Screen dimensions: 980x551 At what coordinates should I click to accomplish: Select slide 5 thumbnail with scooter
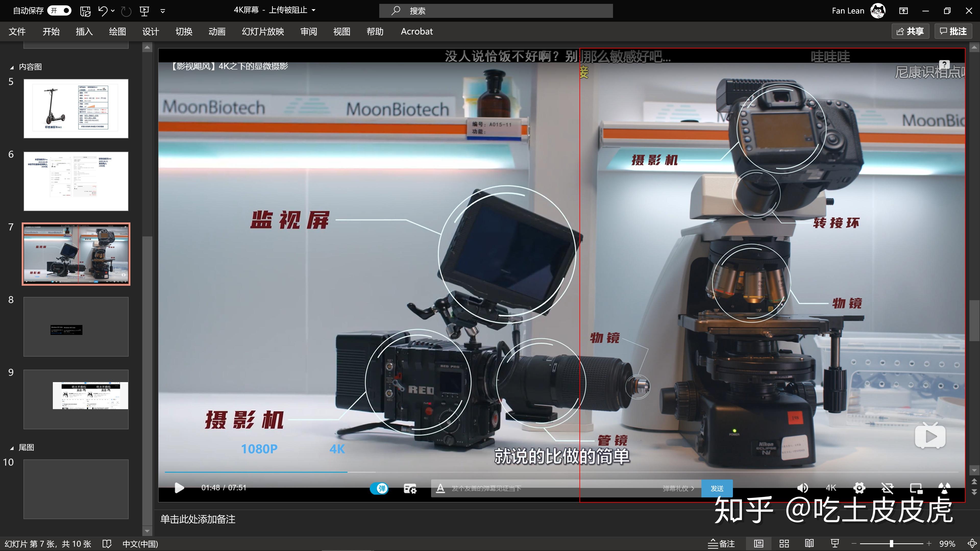point(76,109)
